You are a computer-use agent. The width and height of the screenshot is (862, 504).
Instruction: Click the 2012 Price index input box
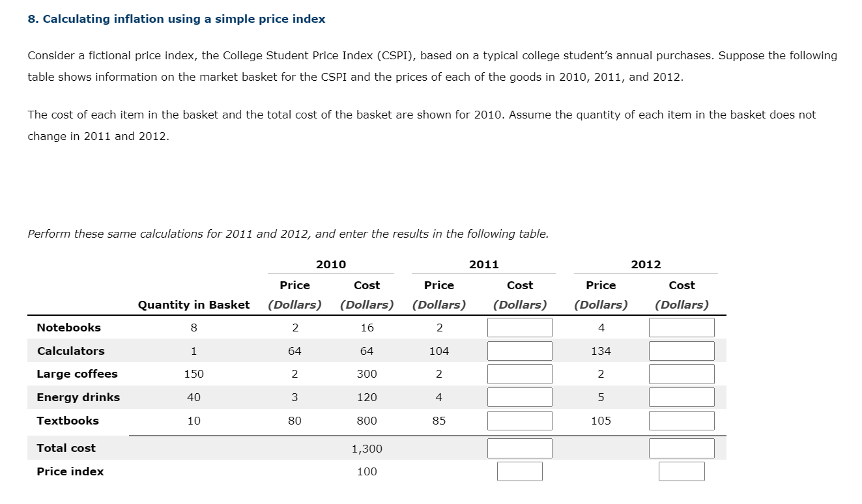[682, 471]
